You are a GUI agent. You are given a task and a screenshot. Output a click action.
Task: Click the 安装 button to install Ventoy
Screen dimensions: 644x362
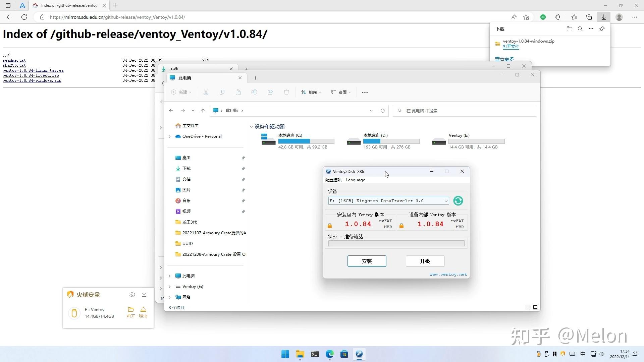tap(367, 261)
